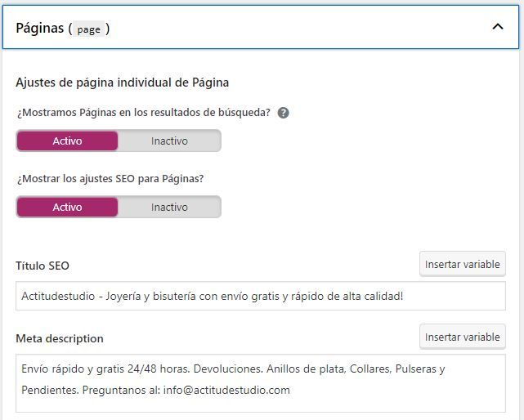Click the Meta description label
The height and width of the screenshot is (420, 524).
point(60,338)
